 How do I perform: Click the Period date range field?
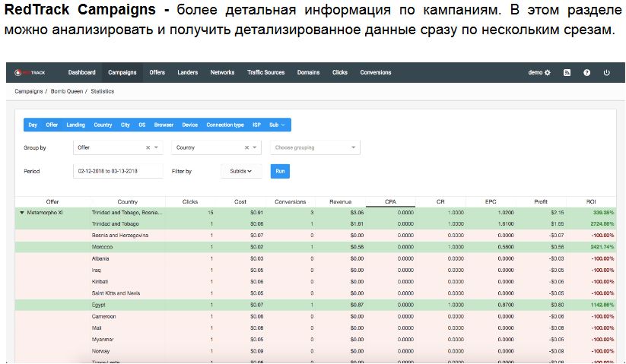(118, 171)
